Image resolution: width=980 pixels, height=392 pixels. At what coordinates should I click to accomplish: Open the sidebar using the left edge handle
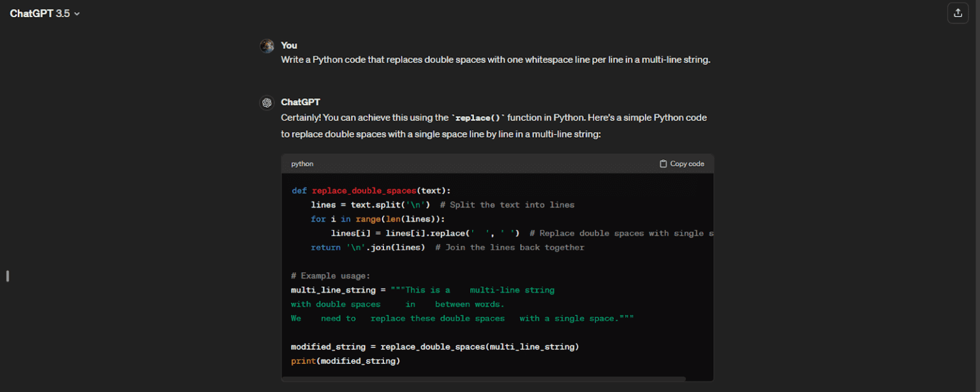click(7, 276)
